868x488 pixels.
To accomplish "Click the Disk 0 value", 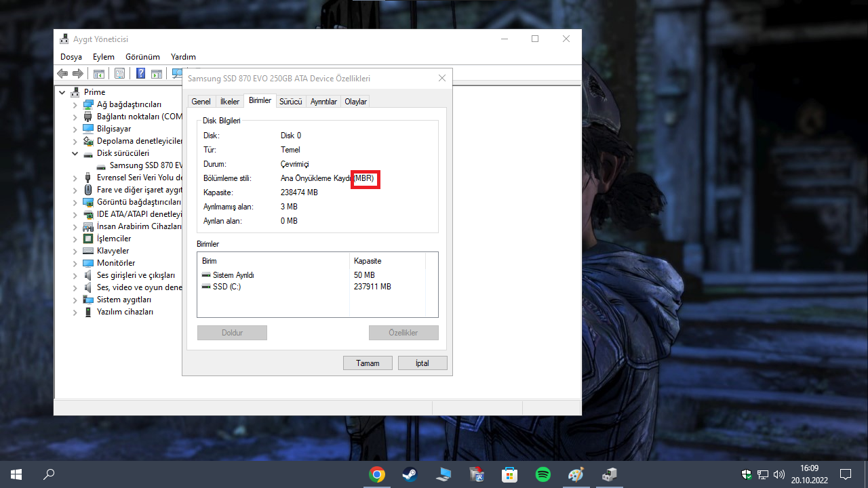I will 291,136.
